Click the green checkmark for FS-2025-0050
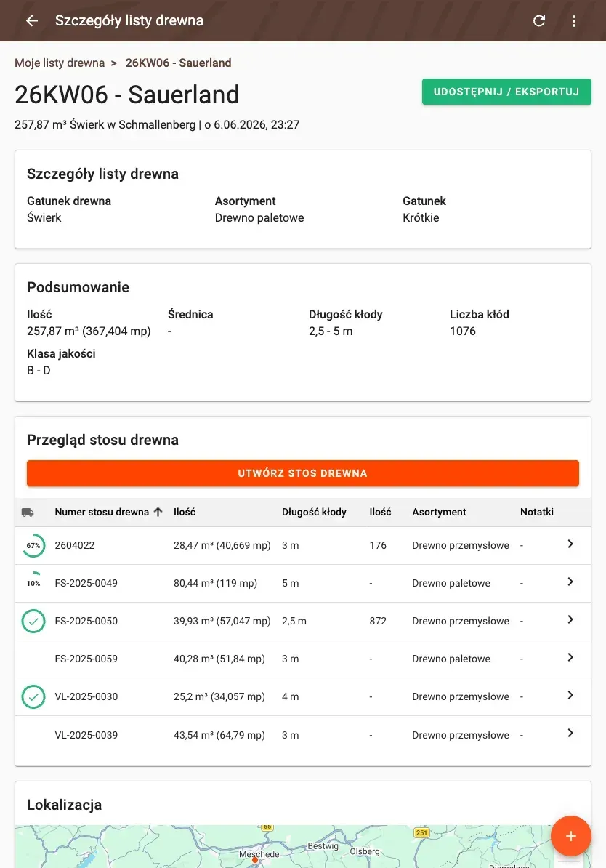The image size is (606, 868). tap(33, 621)
